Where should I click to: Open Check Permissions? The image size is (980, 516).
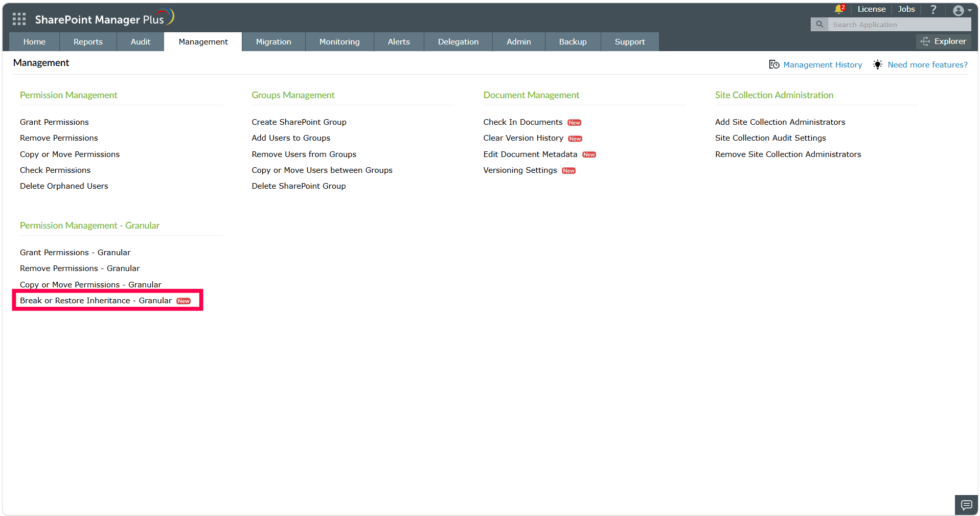(x=55, y=170)
